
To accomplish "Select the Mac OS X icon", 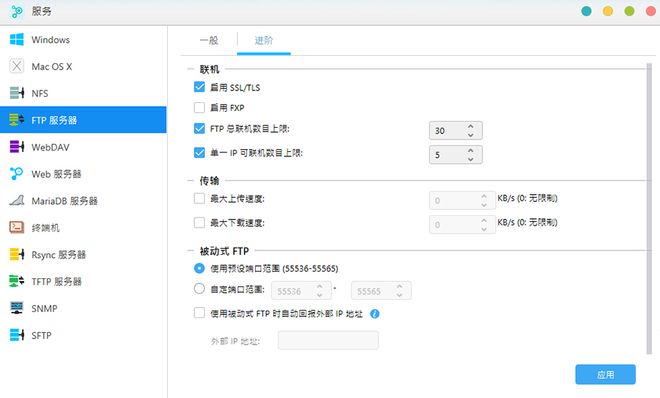I will click(16, 66).
